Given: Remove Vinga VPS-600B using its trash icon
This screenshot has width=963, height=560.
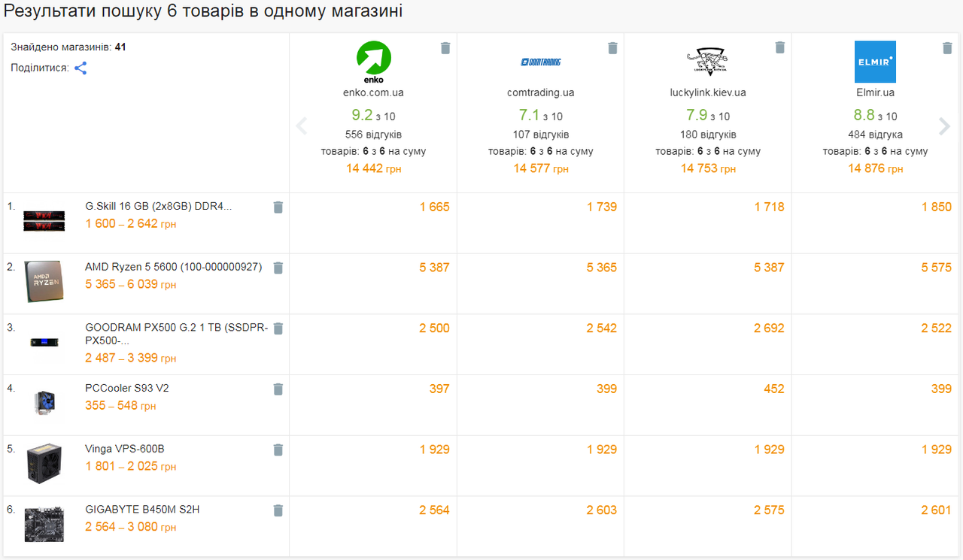Looking at the screenshot, I should 278,450.
